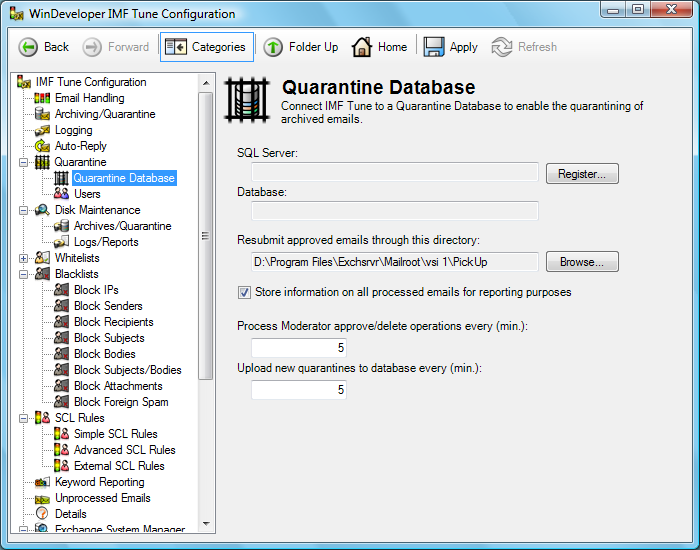The image size is (700, 550).
Task: Click the Register... button
Action: tap(582, 174)
